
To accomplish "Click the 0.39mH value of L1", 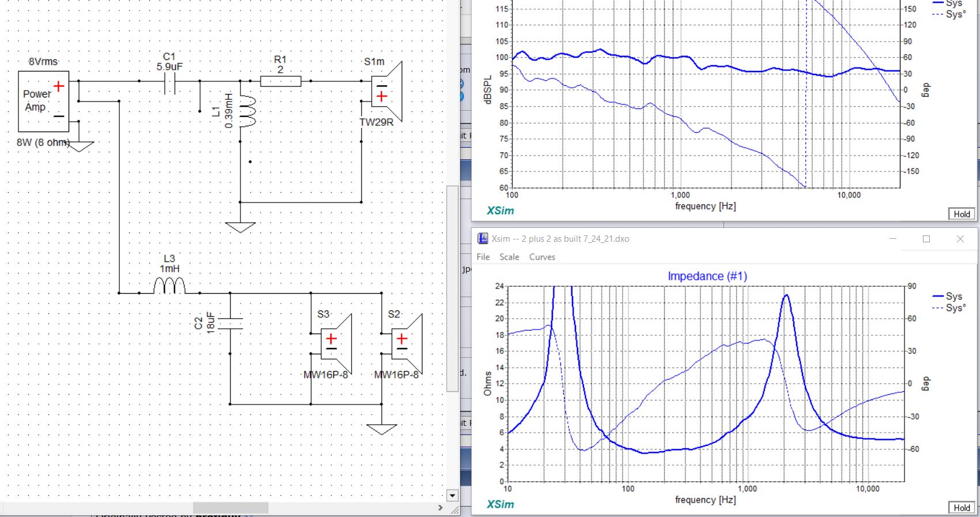I will click(x=229, y=111).
